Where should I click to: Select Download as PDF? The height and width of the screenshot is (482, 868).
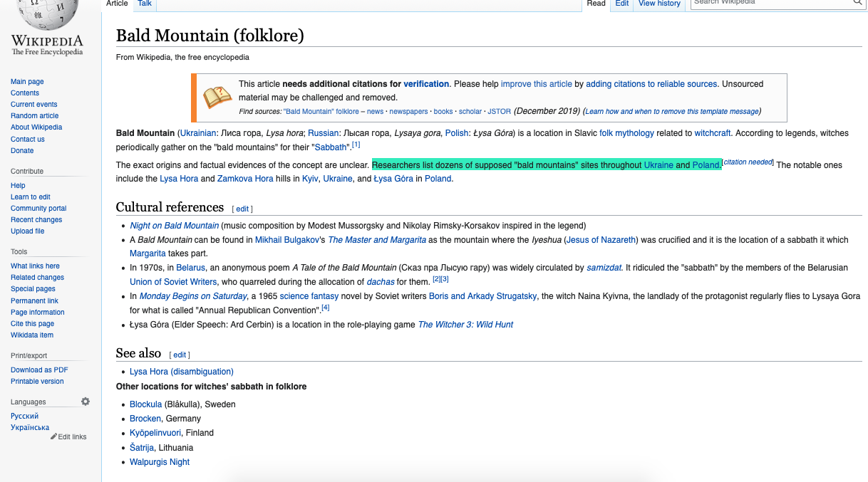(39, 370)
